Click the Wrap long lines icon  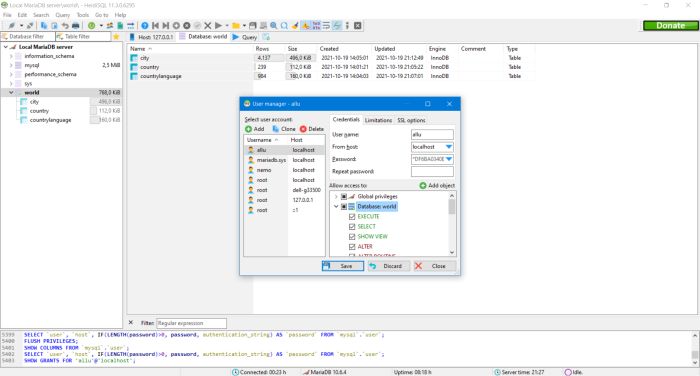point(326,25)
